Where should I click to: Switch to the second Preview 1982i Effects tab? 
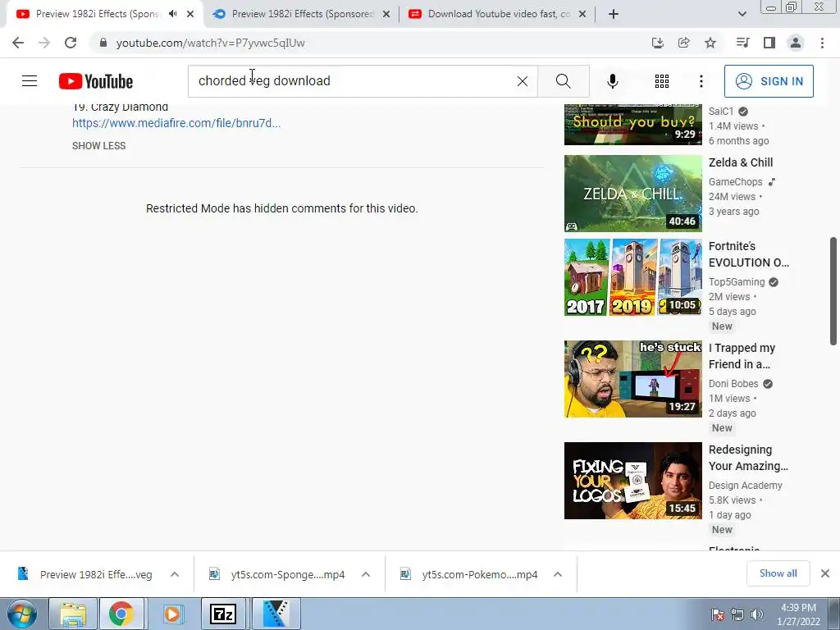(x=302, y=14)
